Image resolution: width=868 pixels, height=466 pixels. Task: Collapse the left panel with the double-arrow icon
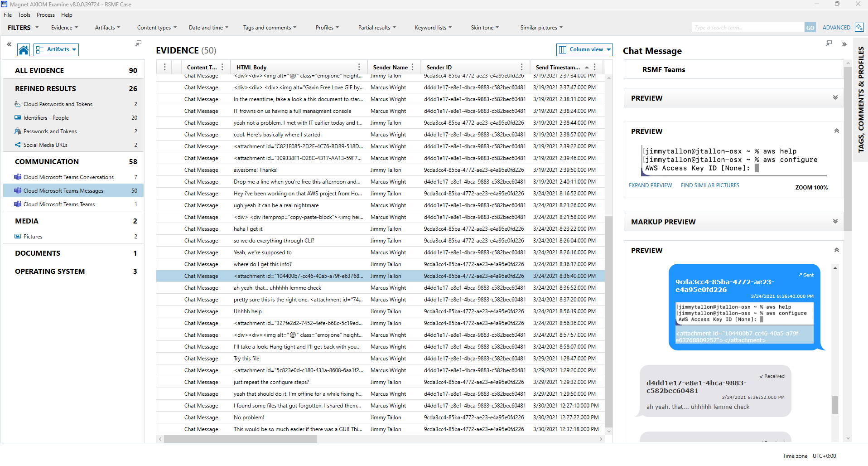tap(9, 44)
